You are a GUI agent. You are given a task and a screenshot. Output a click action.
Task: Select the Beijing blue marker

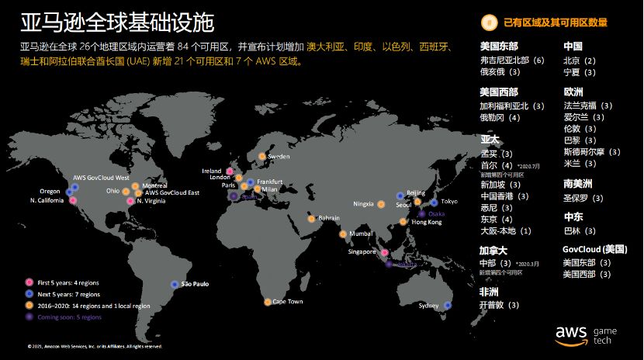pyautogui.click(x=400, y=196)
